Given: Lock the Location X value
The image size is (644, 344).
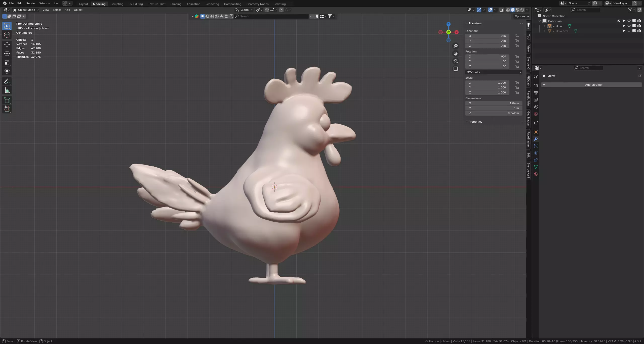Looking at the screenshot, I should (x=517, y=36).
